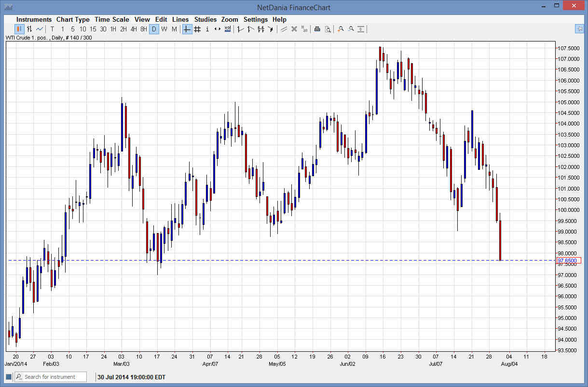Click the delete line X icon
This screenshot has width=588, height=387.
(x=294, y=29)
